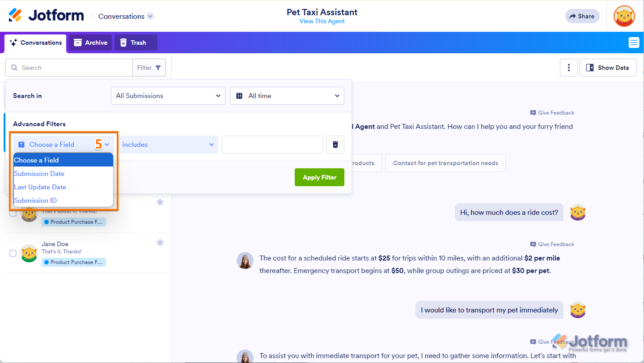
Task: Click the filter value text field
Action: tap(272, 145)
